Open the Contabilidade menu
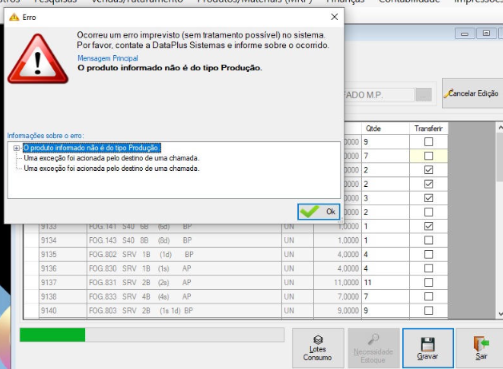 click(x=409, y=1)
